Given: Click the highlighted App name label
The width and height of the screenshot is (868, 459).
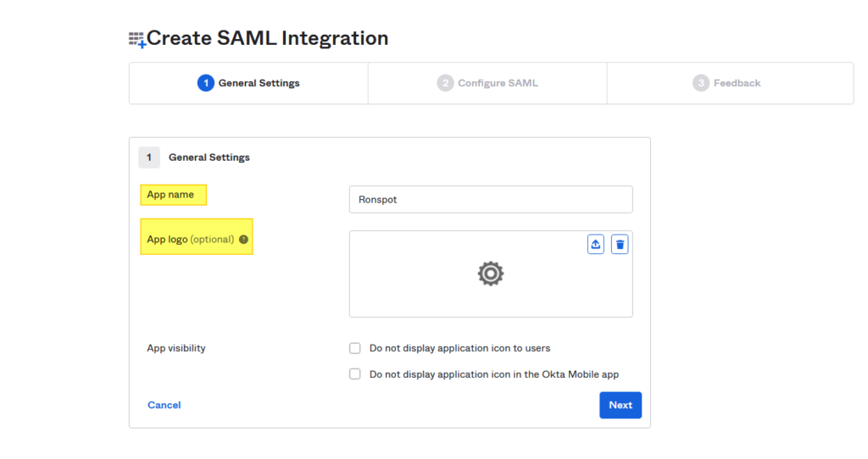Looking at the screenshot, I should click(173, 195).
